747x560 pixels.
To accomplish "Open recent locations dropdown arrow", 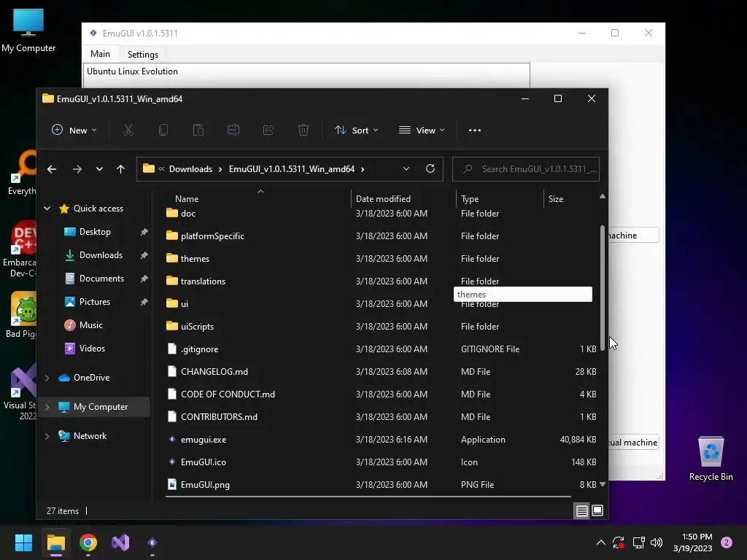I will [x=99, y=169].
